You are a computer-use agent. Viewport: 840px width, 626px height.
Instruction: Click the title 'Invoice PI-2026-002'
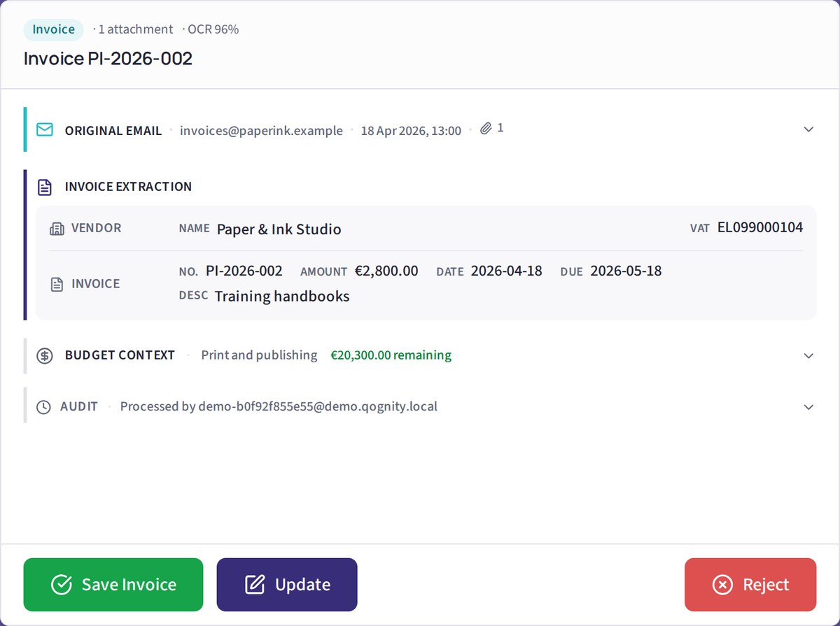tap(108, 58)
